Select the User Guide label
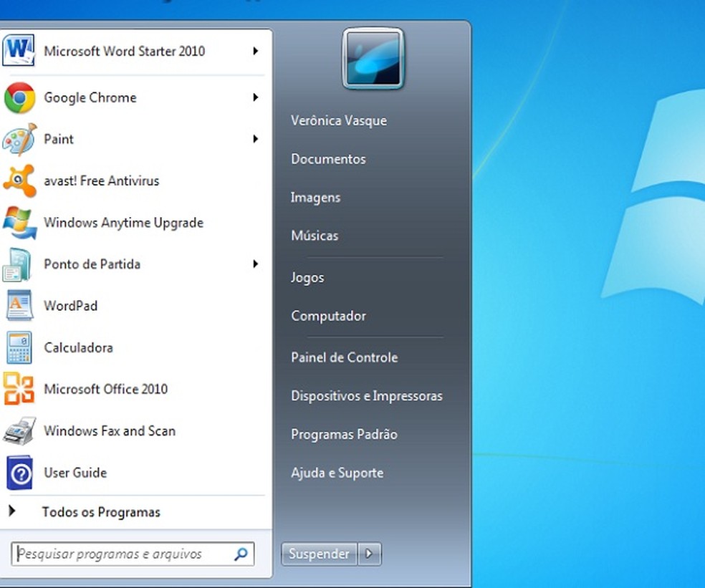Image resolution: width=705 pixels, height=588 pixels. pos(75,473)
